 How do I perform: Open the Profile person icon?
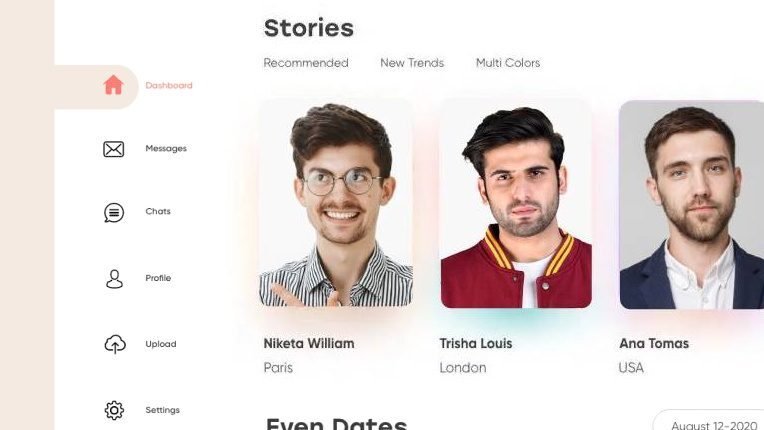(x=114, y=279)
